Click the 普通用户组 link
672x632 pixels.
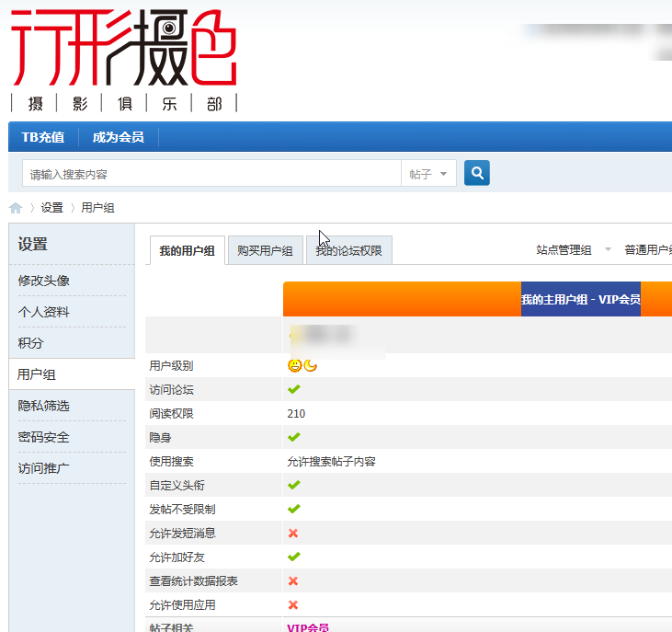(648, 250)
